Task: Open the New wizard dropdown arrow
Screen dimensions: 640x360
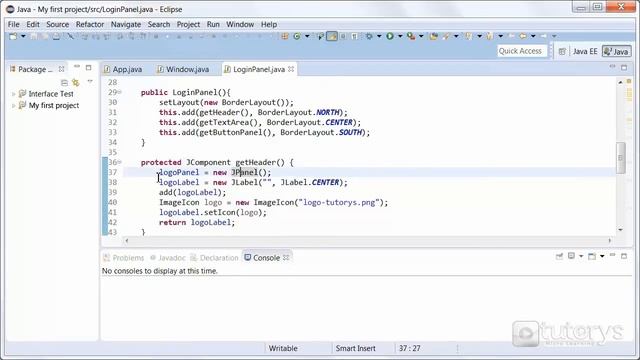Action: pos(23,36)
